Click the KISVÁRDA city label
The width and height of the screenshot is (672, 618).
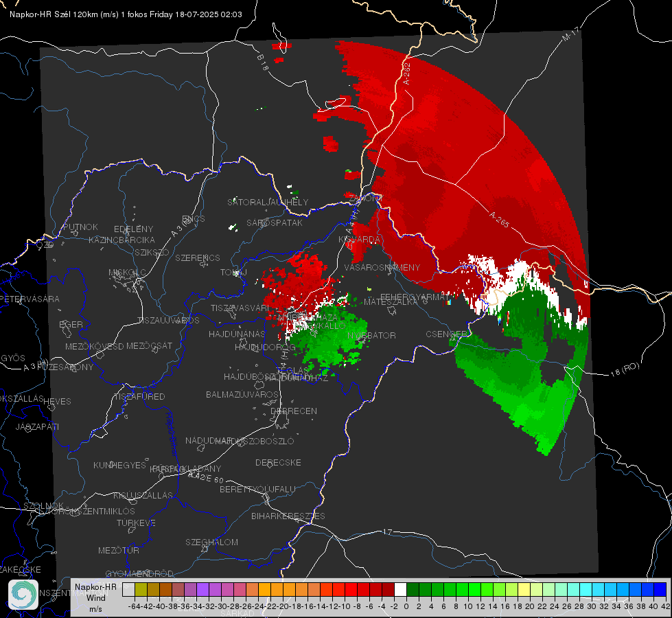(x=359, y=240)
